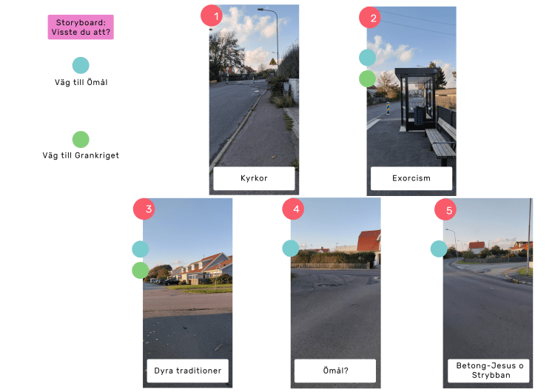Screen dimensions: 555x392
Task: Select the red number 4 badge
Action: tap(293, 209)
